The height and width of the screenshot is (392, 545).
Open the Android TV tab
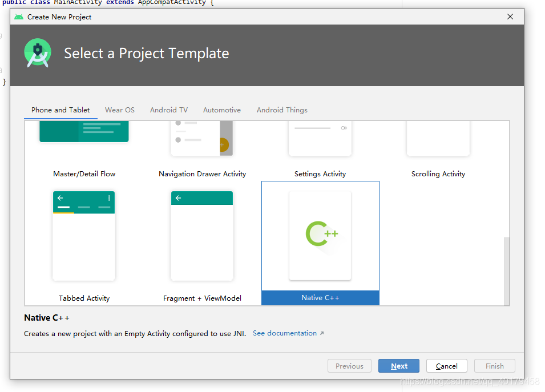169,110
